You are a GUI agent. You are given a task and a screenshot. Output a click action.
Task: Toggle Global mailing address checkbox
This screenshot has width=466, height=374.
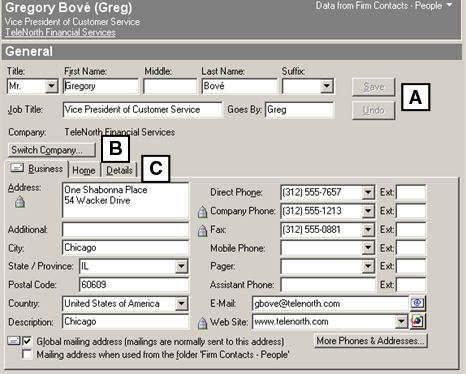click(x=27, y=341)
